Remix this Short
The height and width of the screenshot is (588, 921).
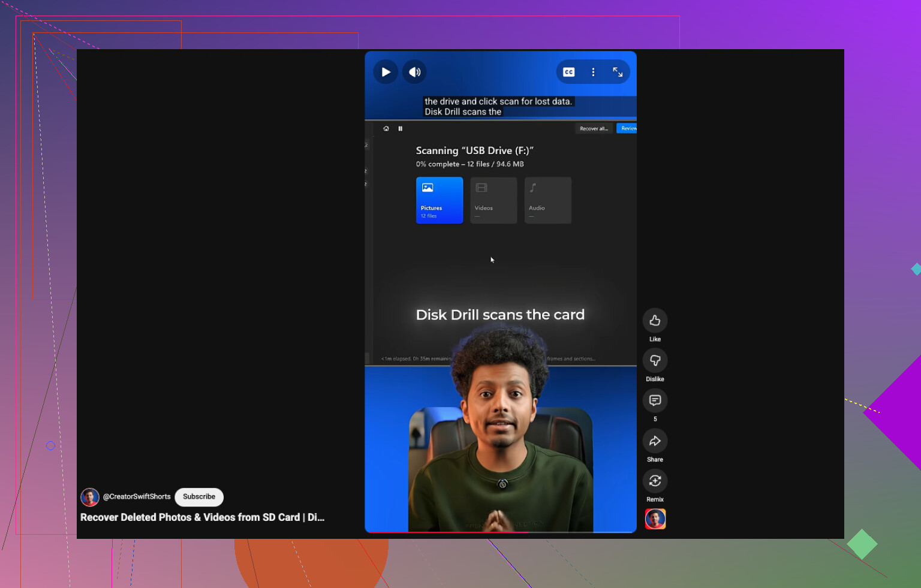tap(655, 481)
